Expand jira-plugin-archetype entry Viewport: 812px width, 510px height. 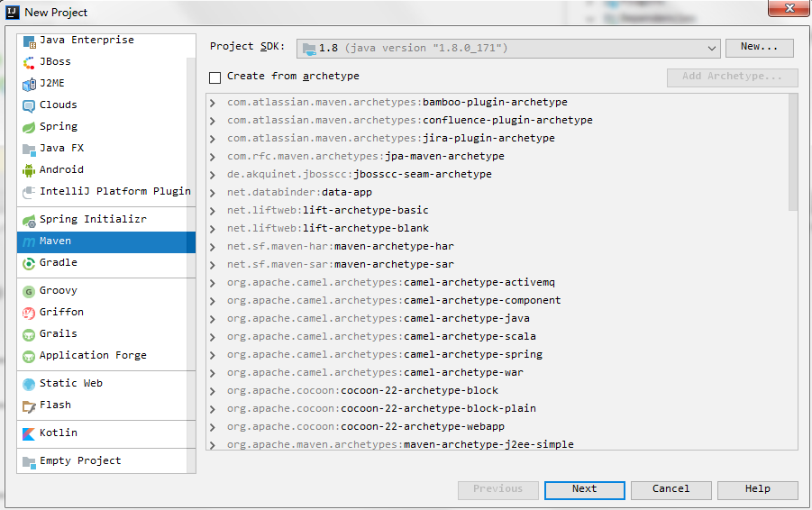[213, 139]
